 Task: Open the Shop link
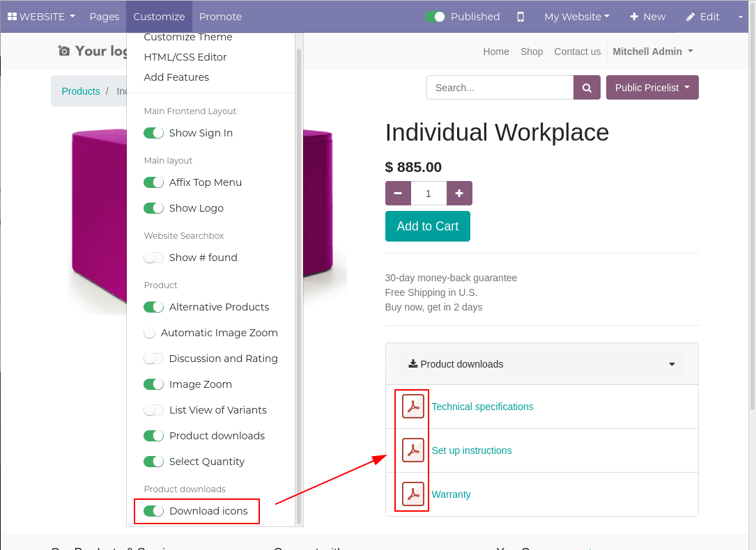click(532, 52)
